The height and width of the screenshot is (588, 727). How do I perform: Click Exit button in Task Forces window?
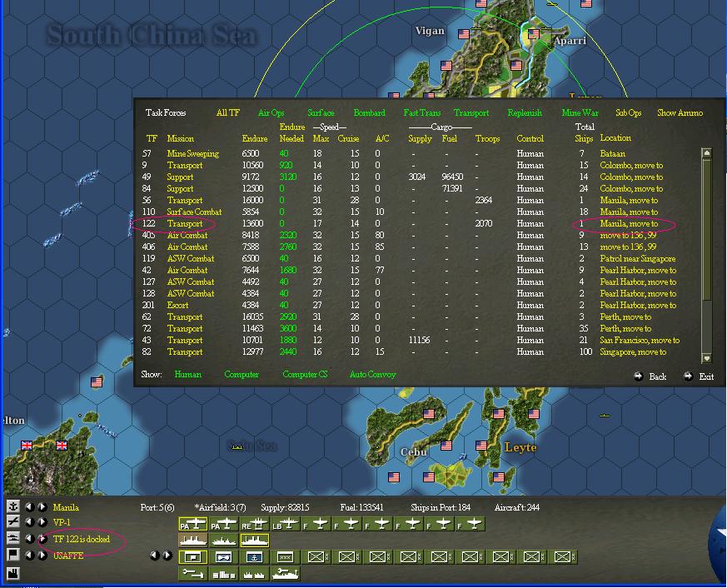tap(700, 376)
